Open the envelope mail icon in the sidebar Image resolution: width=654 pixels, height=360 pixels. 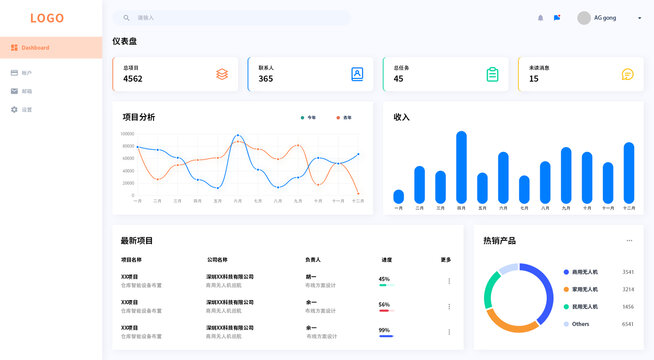pos(14,91)
